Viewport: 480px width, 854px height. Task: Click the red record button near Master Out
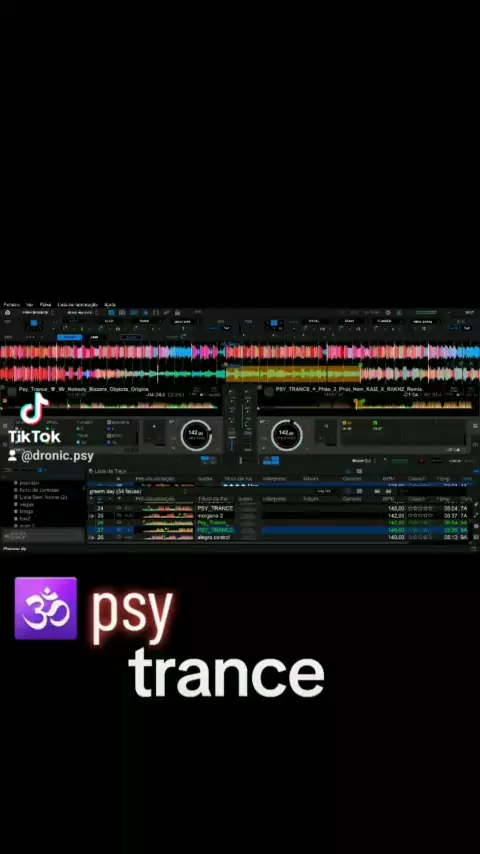click(x=421, y=461)
